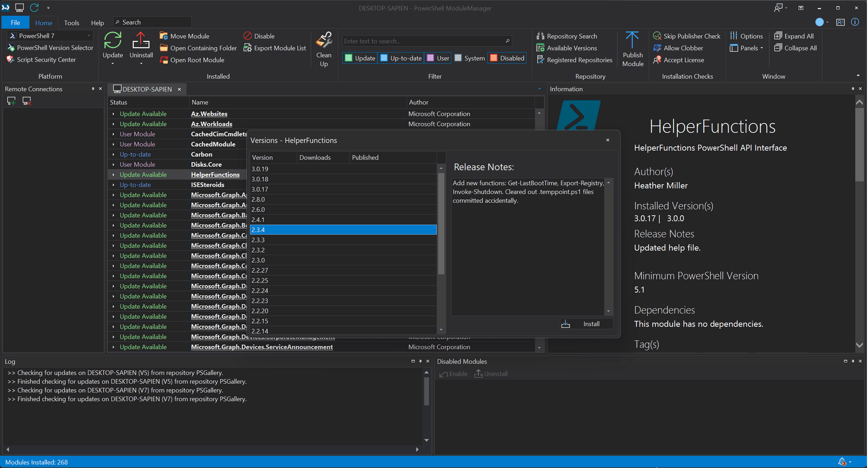Toggle the Disabled filter
The height and width of the screenshot is (468, 868).
click(x=507, y=58)
